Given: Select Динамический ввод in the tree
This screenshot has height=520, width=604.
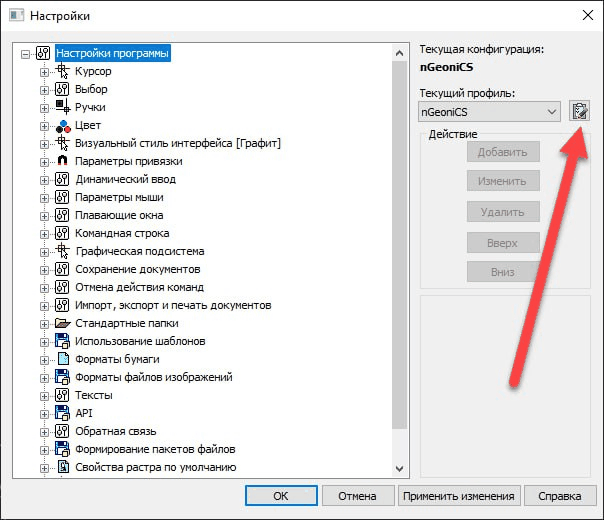Looking at the screenshot, I should point(125,179).
